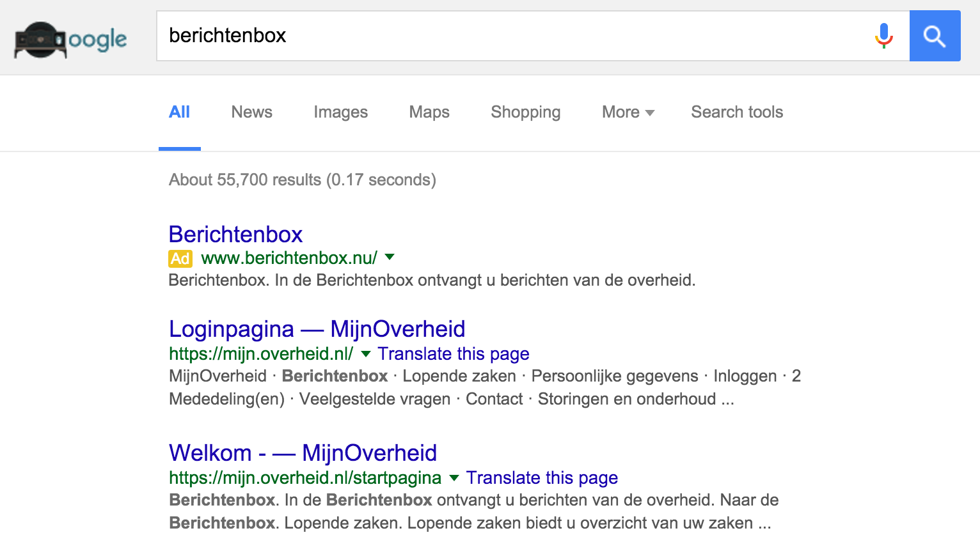Activate voice search with the microphone icon

point(883,36)
